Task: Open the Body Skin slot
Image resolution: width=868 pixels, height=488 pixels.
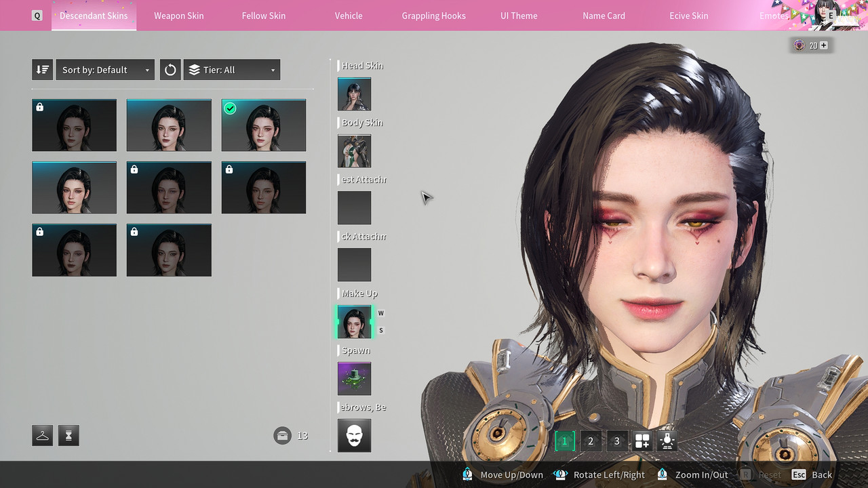Action: click(355, 151)
